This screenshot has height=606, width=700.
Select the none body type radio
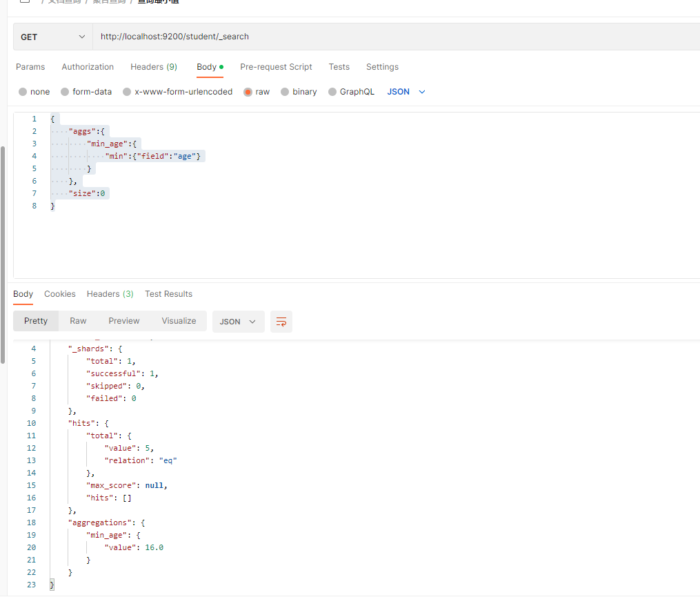pos(23,92)
